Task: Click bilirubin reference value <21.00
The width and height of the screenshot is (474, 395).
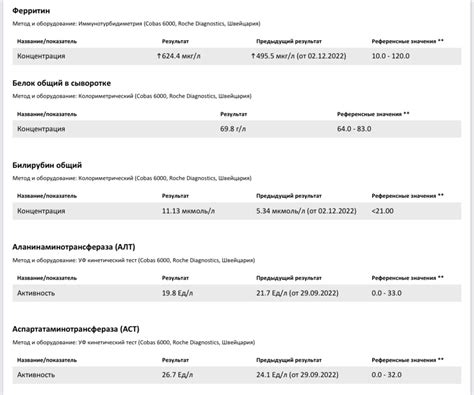Action: click(382, 211)
